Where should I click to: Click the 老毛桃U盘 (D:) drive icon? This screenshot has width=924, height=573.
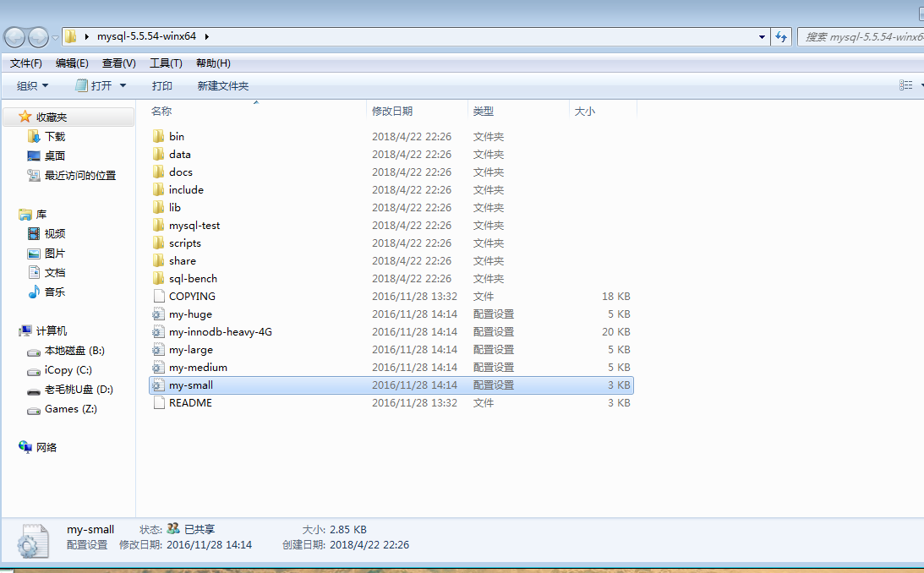click(34, 391)
